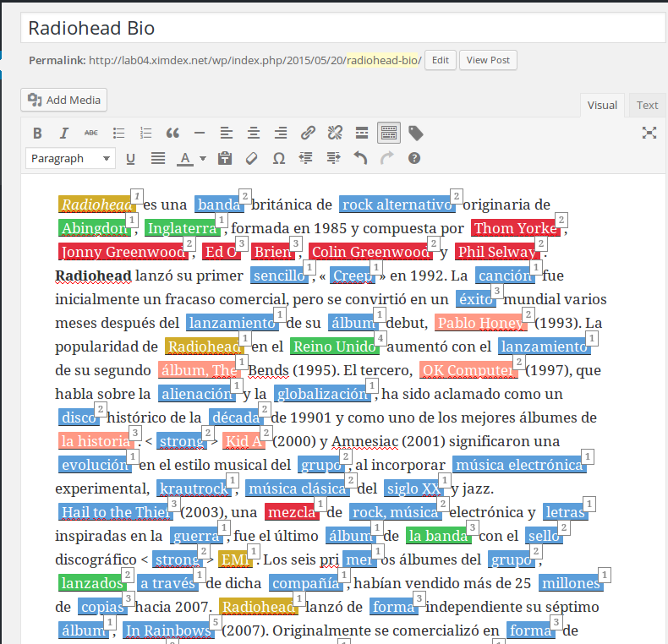Click the green 'Abingdon' annotation
This screenshot has width=668, height=644.
tap(95, 228)
